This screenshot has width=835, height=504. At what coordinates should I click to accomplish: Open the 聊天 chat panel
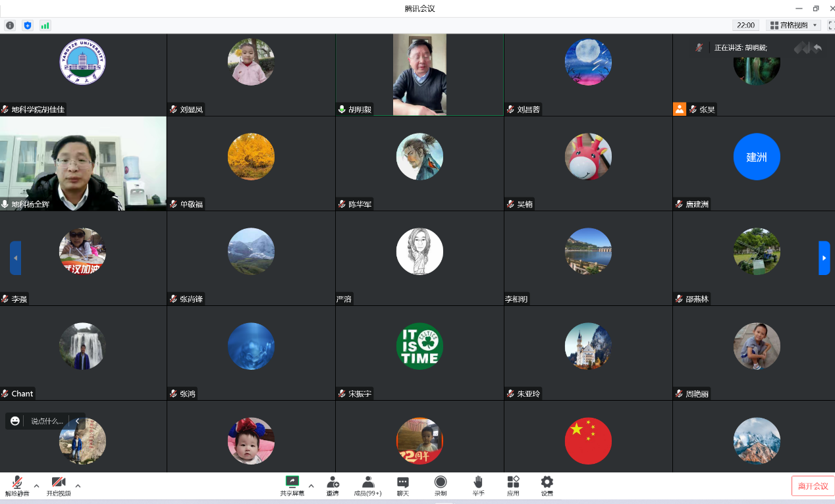pos(403,486)
